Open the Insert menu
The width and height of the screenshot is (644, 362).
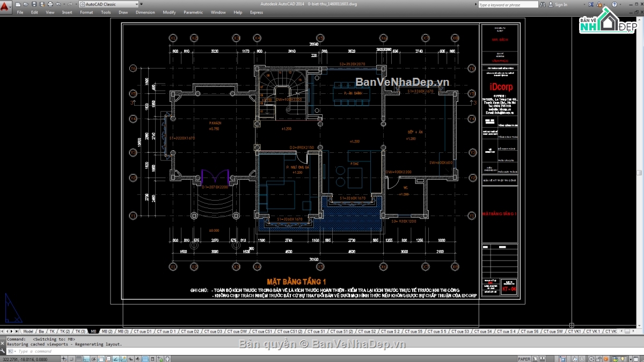(67, 12)
